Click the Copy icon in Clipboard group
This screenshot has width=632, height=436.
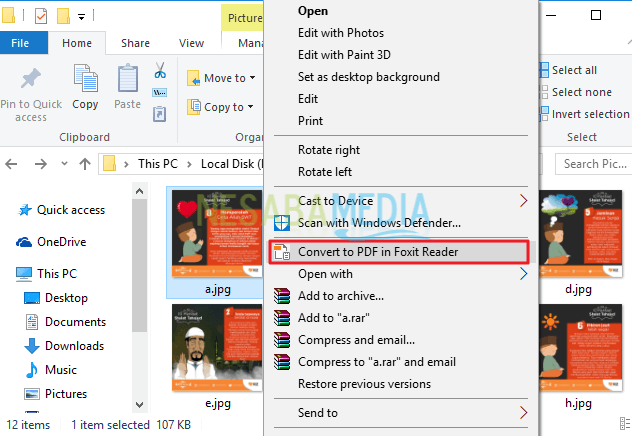(x=85, y=79)
